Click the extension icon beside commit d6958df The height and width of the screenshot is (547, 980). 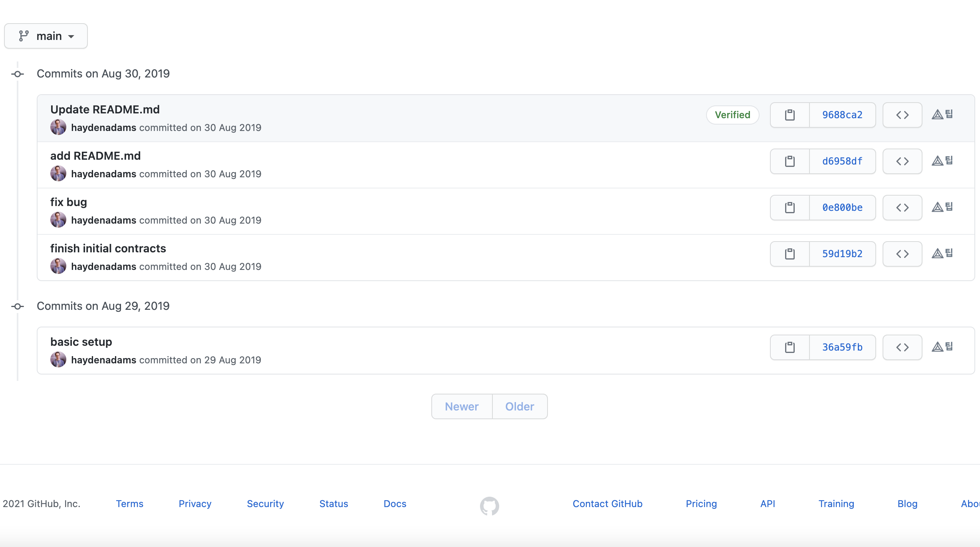tap(942, 161)
